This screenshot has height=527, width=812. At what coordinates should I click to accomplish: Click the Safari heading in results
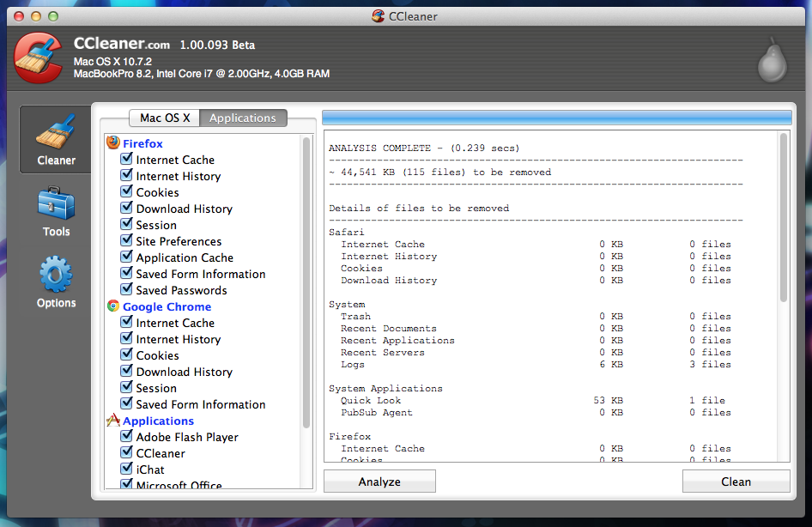[347, 232]
